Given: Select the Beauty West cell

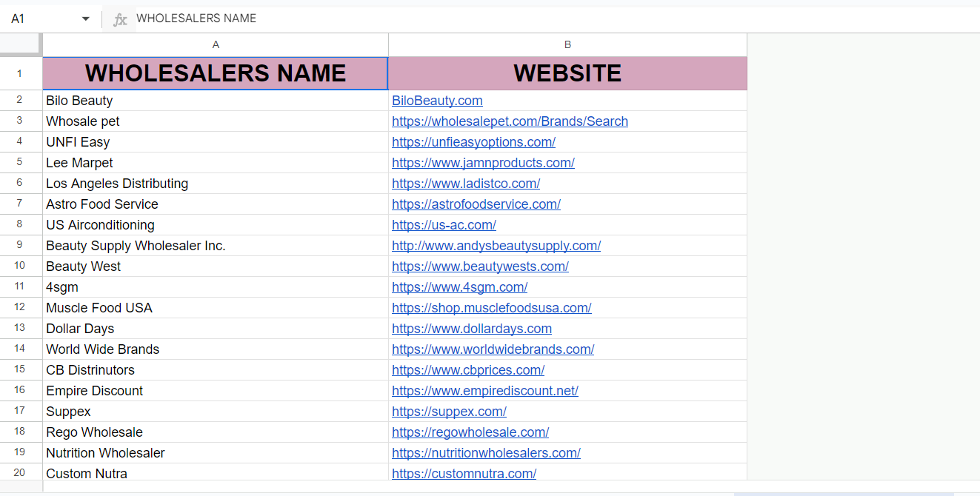Looking at the screenshot, I should pos(216,267).
